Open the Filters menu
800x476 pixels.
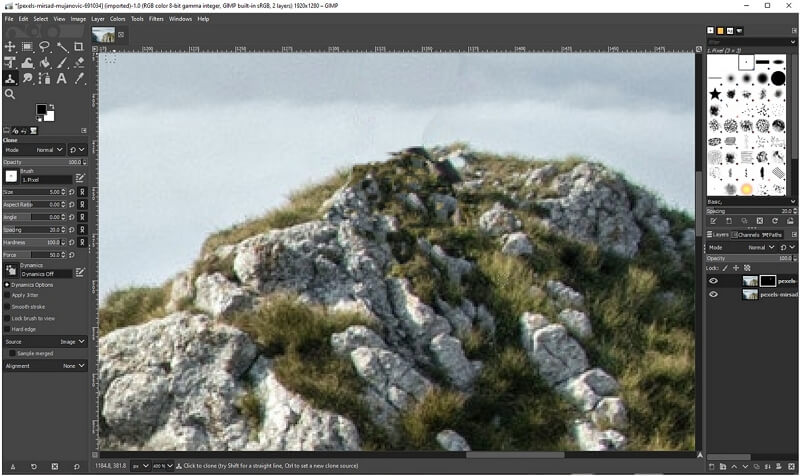click(156, 19)
